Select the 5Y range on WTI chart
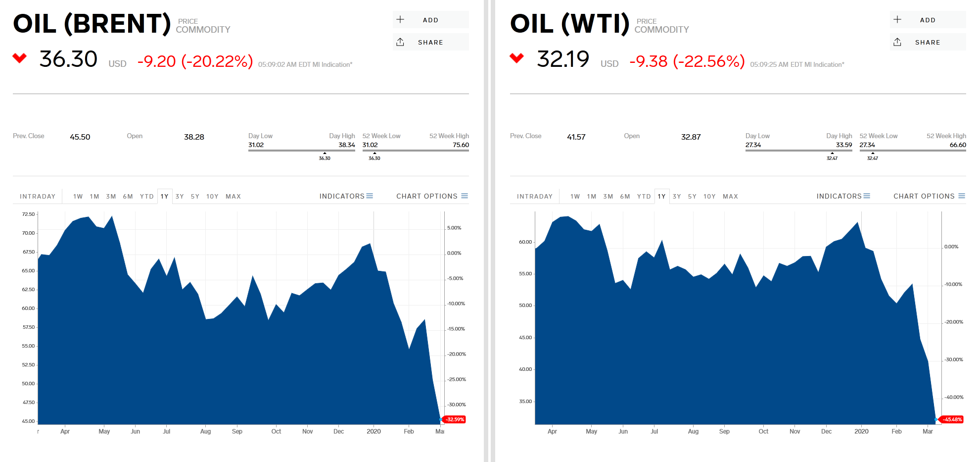980x462 pixels. [x=692, y=197]
